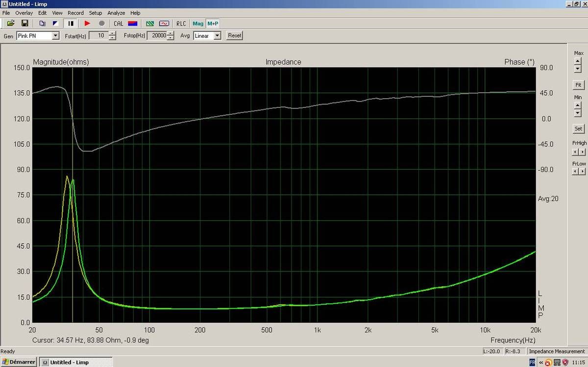Click the Fit button on right panel
The image size is (588, 367).
578,85
